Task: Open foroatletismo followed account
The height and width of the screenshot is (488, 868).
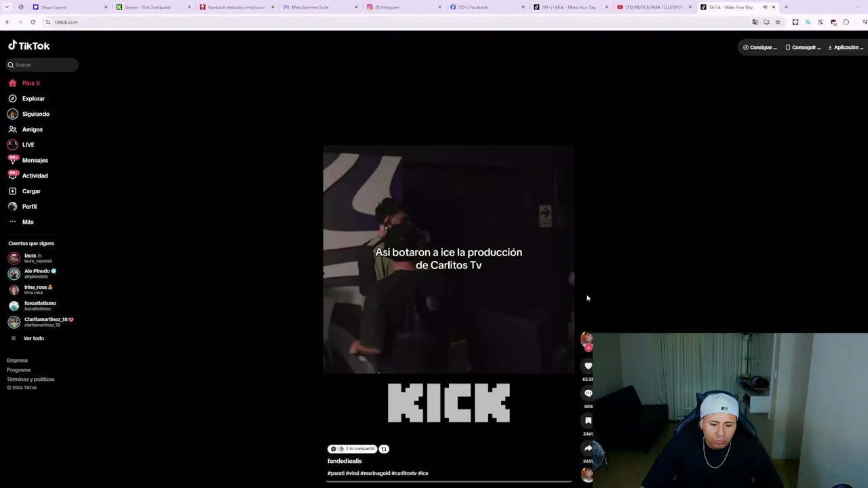Action: pyautogui.click(x=32, y=306)
